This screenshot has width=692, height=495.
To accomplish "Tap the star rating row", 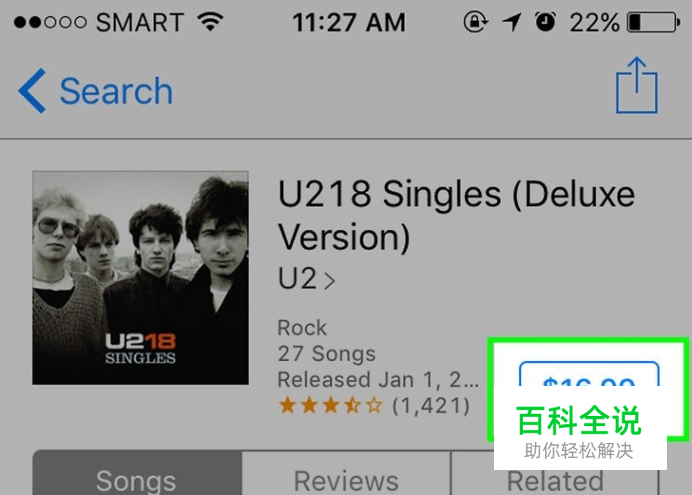I will pos(330,405).
